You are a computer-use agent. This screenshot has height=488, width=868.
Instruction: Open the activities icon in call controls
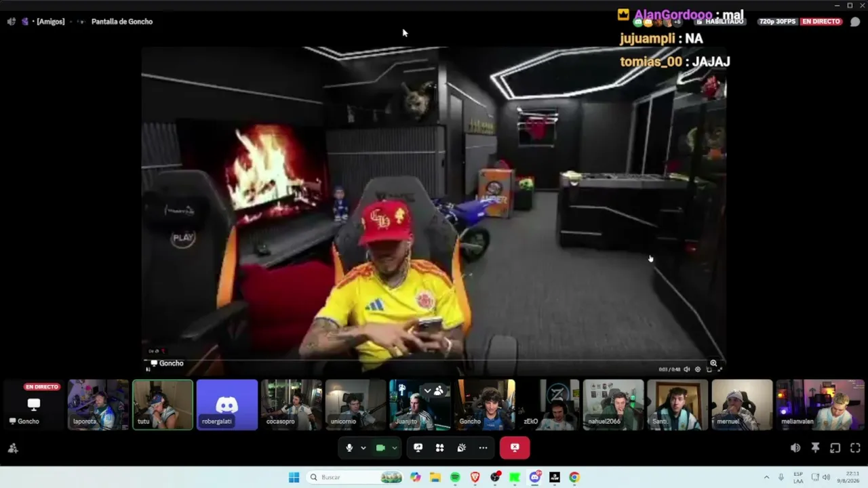439,448
